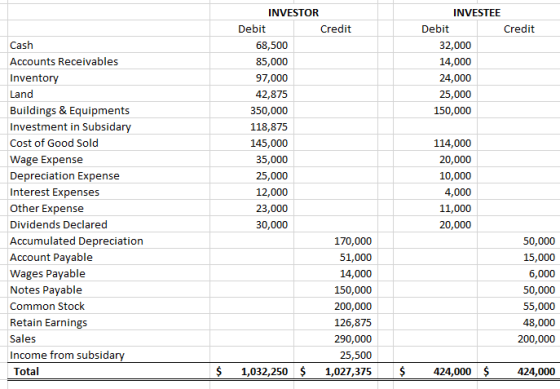The height and width of the screenshot is (389, 560).
Task: Click the Interest Expenses label
Action: click(55, 192)
